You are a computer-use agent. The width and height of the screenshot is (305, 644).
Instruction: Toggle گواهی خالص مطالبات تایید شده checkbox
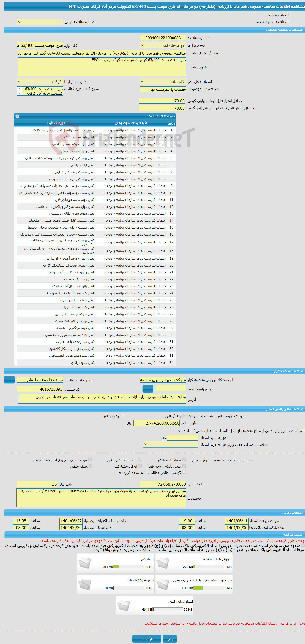(x=184, y=472)
